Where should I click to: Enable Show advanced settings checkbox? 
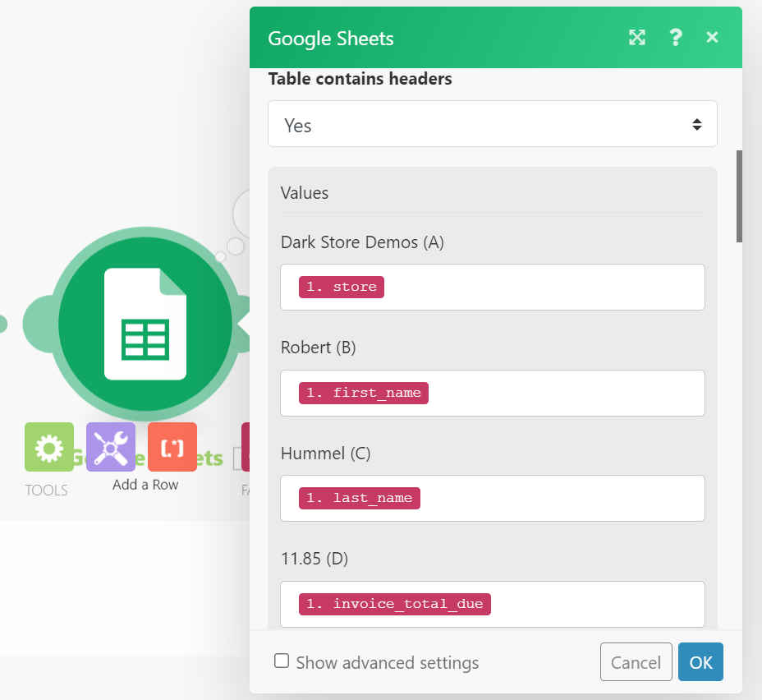pos(282,661)
